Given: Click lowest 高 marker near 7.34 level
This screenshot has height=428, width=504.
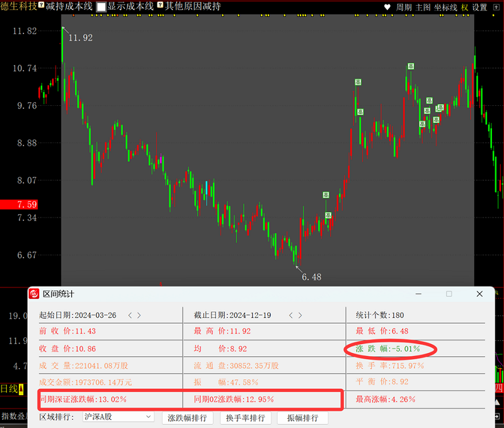Looking at the screenshot, I should (x=328, y=215).
